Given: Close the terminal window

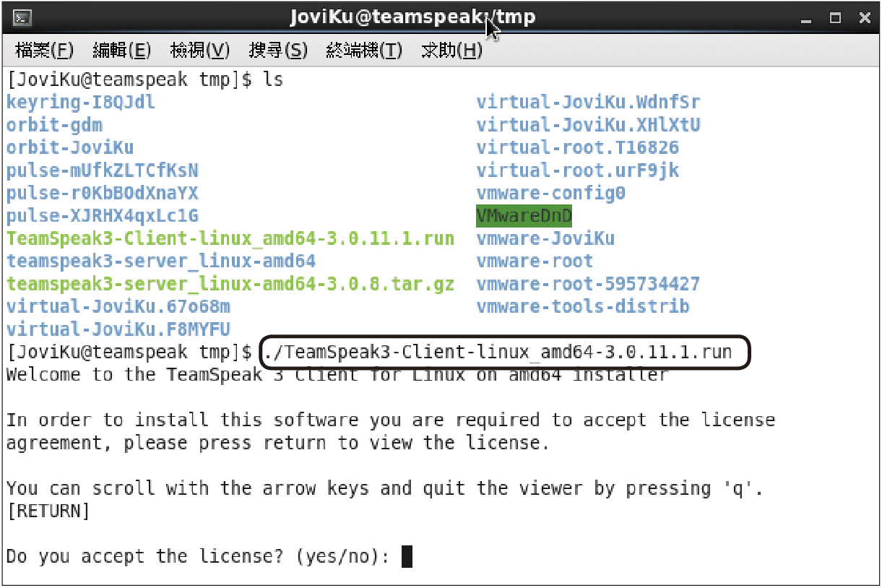Looking at the screenshot, I should pos(863,18).
